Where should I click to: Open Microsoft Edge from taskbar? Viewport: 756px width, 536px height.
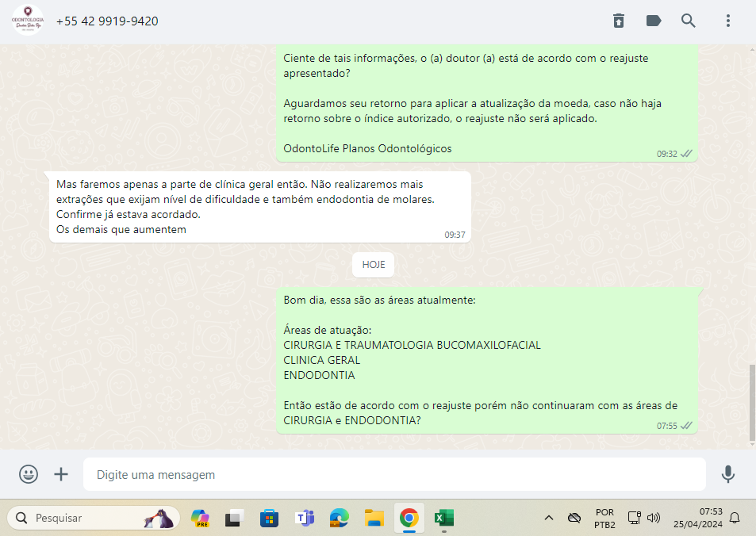point(339,519)
